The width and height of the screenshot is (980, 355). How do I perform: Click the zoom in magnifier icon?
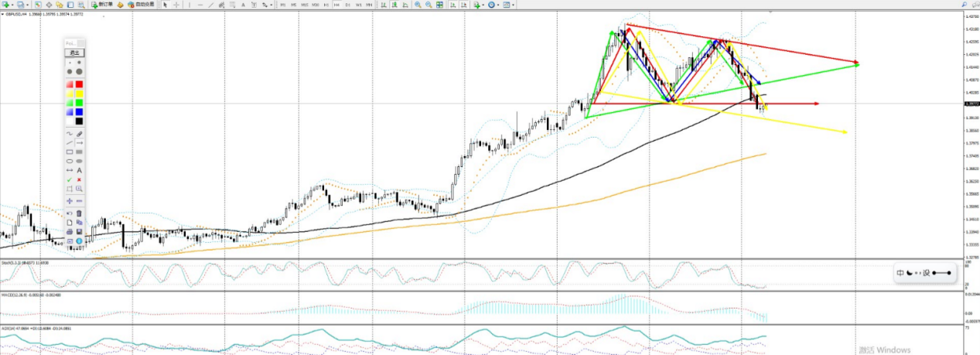[418, 5]
